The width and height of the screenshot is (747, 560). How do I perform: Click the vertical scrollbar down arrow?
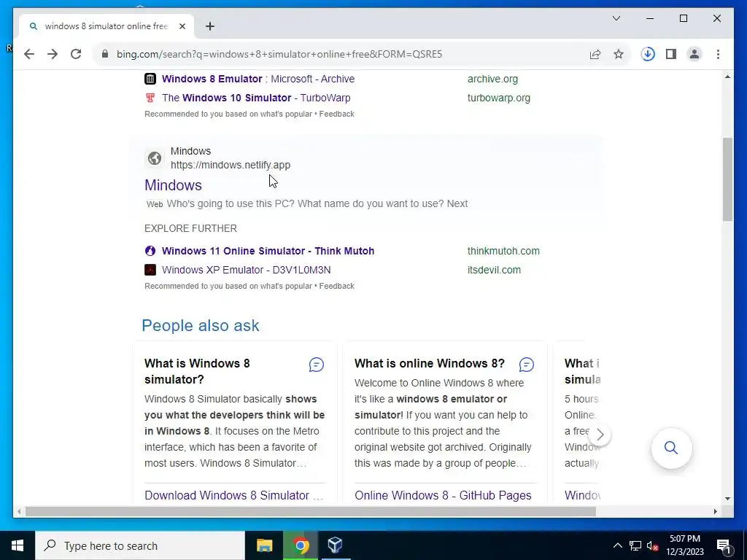click(727, 499)
